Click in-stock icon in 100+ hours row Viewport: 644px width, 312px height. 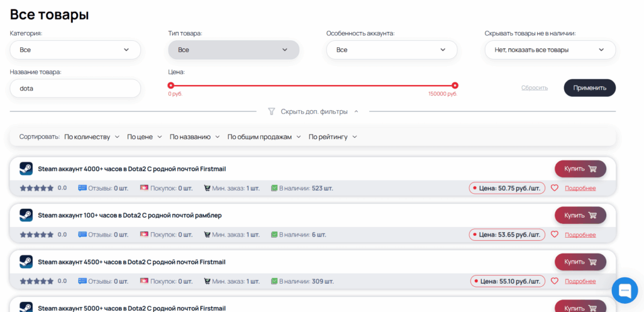click(274, 235)
